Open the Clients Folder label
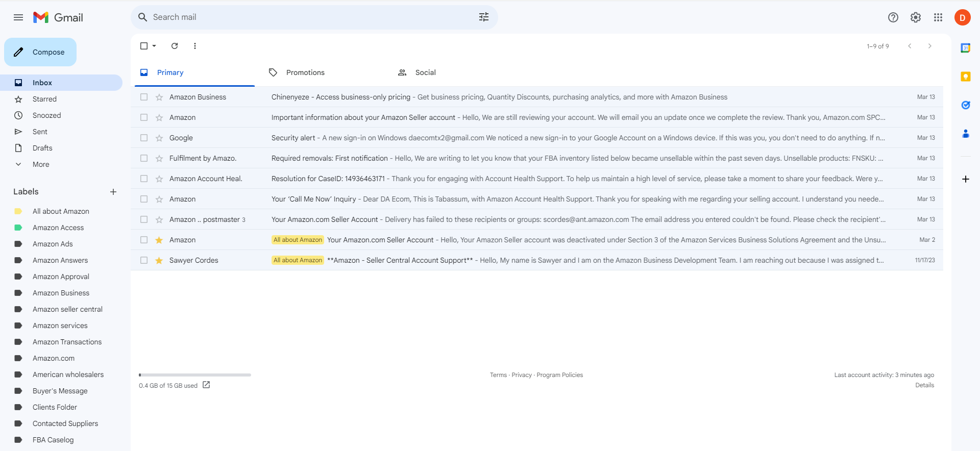Screen dimensions: 980x451 61,407
